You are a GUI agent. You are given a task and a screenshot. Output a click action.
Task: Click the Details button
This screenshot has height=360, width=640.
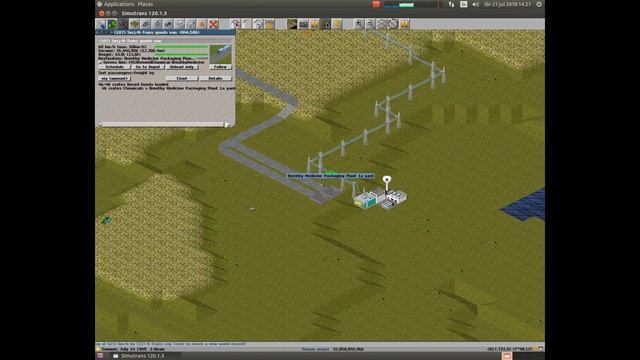pyautogui.click(x=216, y=78)
